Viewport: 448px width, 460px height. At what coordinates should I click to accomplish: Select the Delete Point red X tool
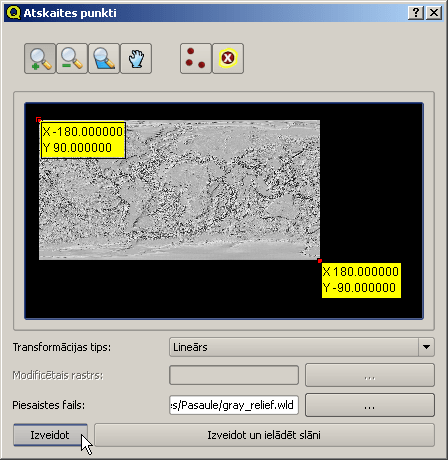[228, 59]
